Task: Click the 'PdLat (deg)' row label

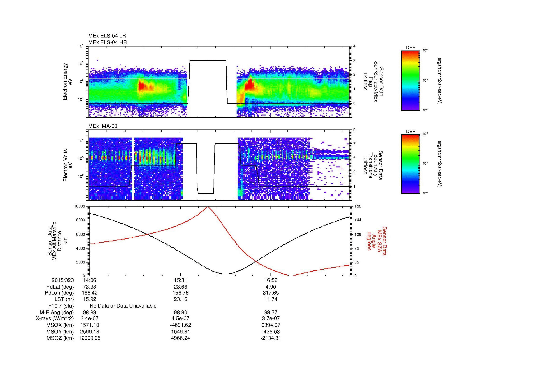Action: (x=60, y=287)
